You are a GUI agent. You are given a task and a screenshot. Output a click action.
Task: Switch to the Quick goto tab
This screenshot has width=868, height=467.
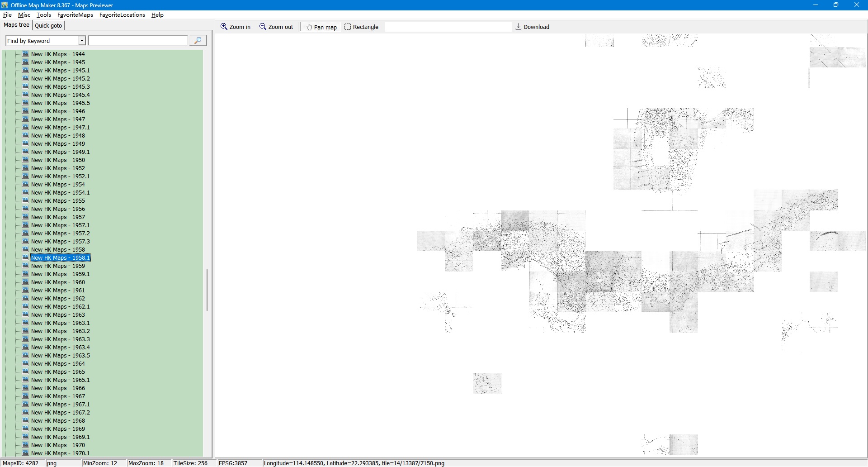48,25
